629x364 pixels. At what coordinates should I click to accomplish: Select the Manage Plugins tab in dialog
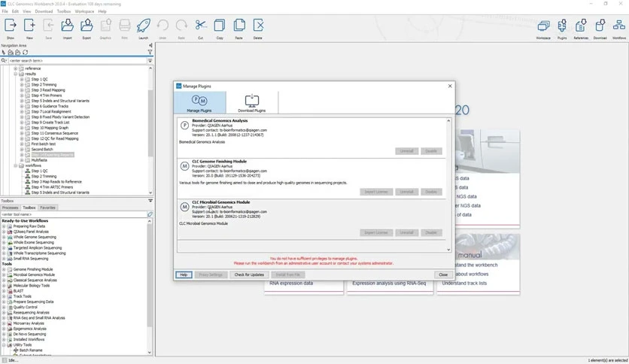point(199,102)
